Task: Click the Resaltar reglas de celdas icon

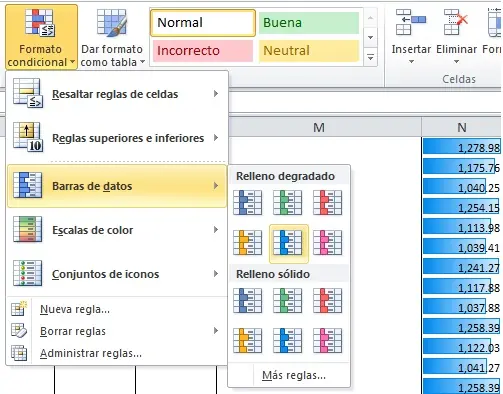Action: 28,93
